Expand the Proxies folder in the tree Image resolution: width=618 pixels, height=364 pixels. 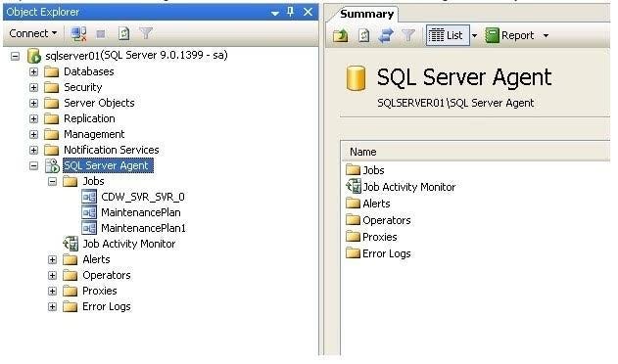point(53,292)
